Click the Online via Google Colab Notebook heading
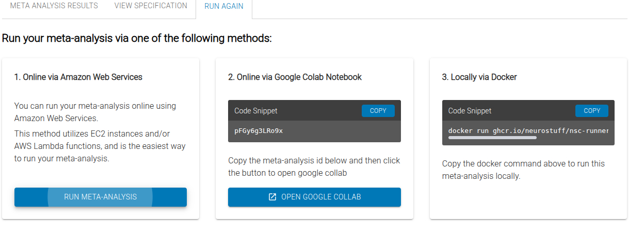The width and height of the screenshot is (644, 234). (295, 77)
